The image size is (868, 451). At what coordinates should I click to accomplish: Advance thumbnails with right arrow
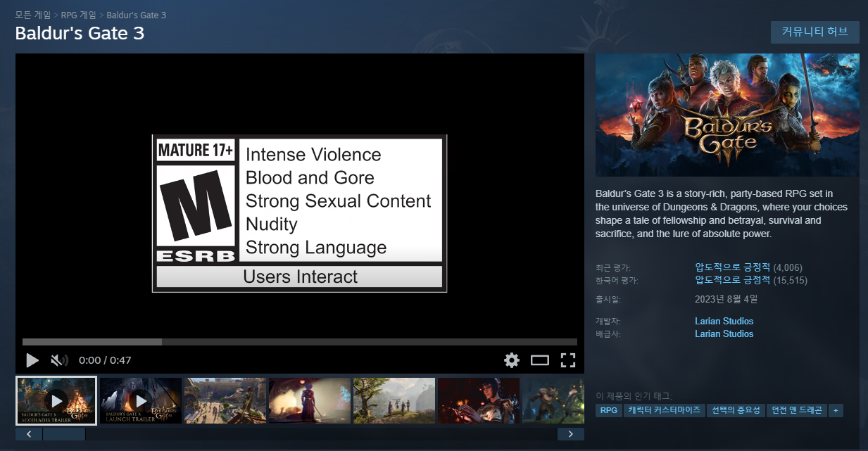point(571,434)
